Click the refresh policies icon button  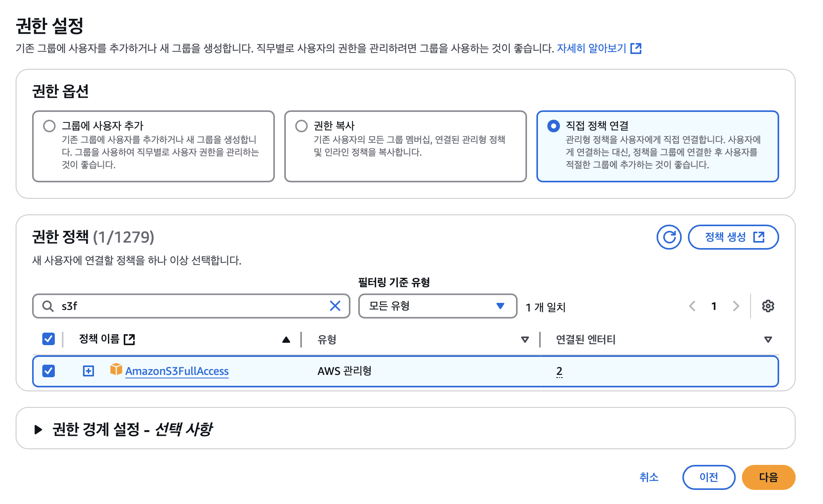(669, 237)
